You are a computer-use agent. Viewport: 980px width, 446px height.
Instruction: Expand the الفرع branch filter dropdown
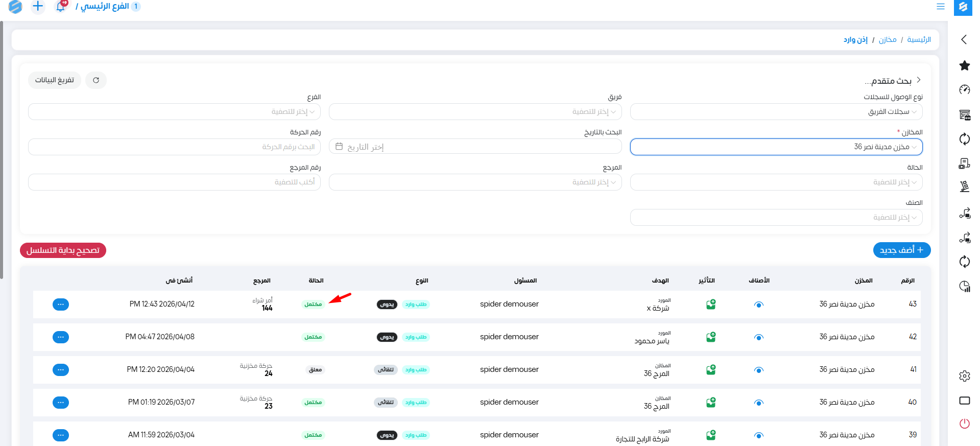click(174, 112)
